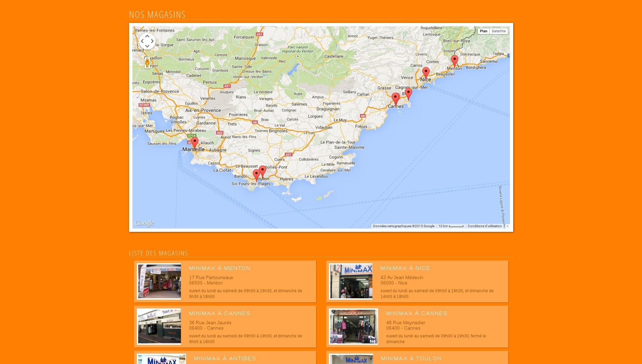The width and height of the screenshot is (642, 364).
Task: Switch the map to Plan view
Action: point(484,31)
